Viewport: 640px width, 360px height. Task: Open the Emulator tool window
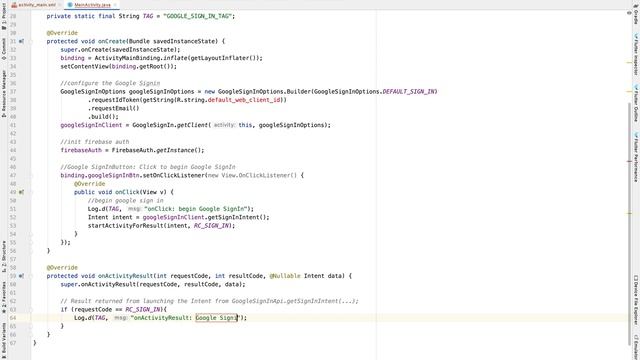click(636, 347)
